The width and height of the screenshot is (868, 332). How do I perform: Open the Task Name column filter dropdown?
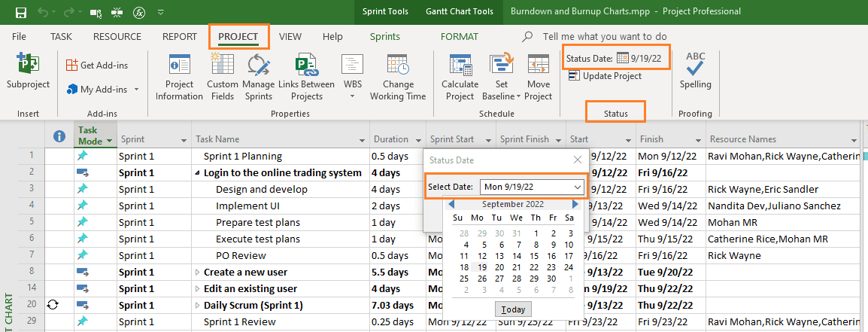pos(362,140)
